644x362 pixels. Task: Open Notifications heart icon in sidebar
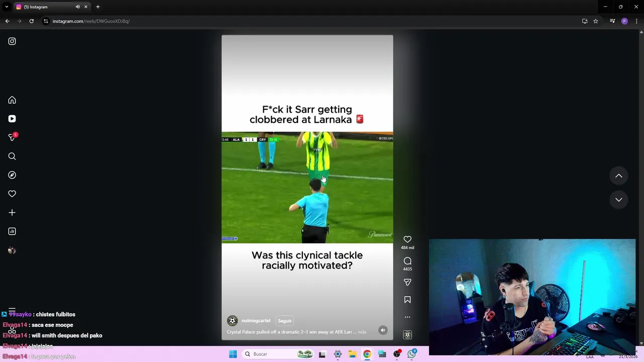(12, 194)
